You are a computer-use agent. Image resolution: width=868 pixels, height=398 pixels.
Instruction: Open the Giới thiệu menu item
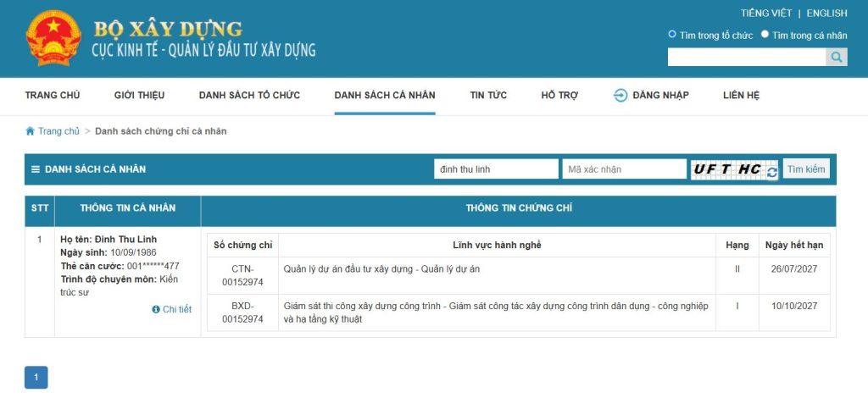(140, 95)
